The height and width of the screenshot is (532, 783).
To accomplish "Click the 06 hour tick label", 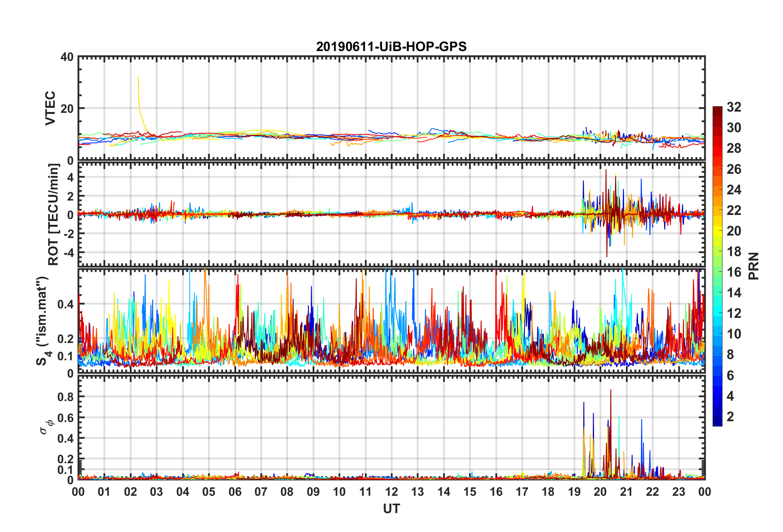I will (x=235, y=492).
